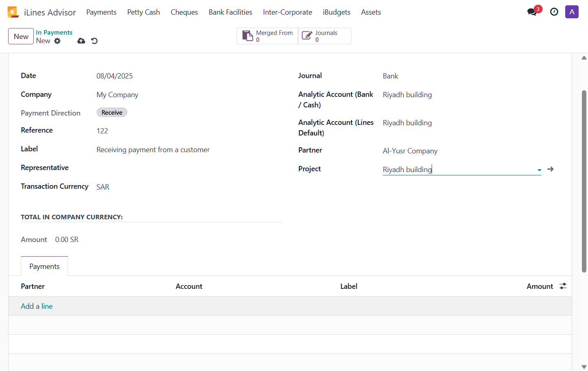Open the chat messages icon

(x=532, y=12)
